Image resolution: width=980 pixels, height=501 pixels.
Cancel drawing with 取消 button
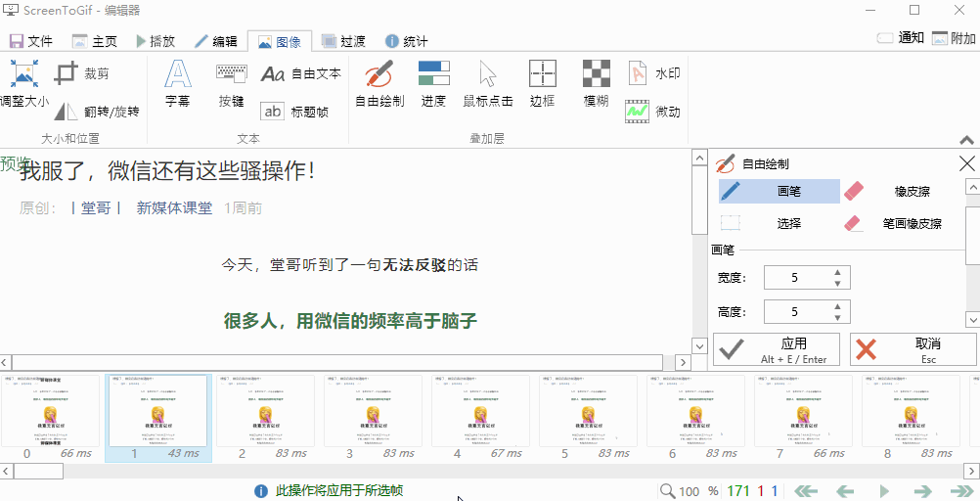pos(913,349)
